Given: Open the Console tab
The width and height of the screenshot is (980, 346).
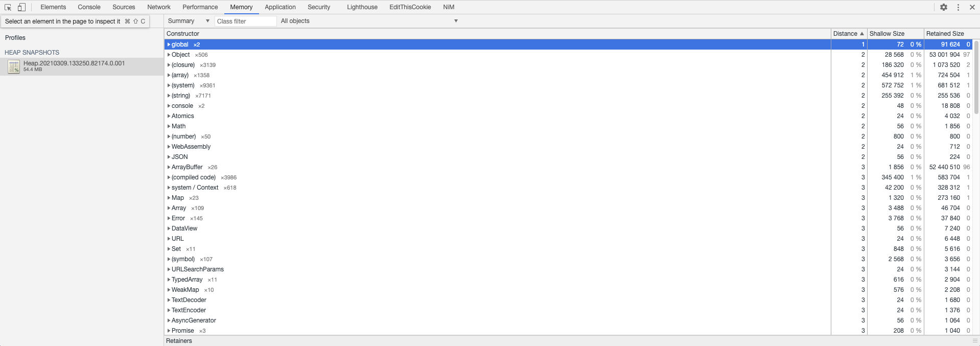Looking at the screenshot, I should point(89,7).
